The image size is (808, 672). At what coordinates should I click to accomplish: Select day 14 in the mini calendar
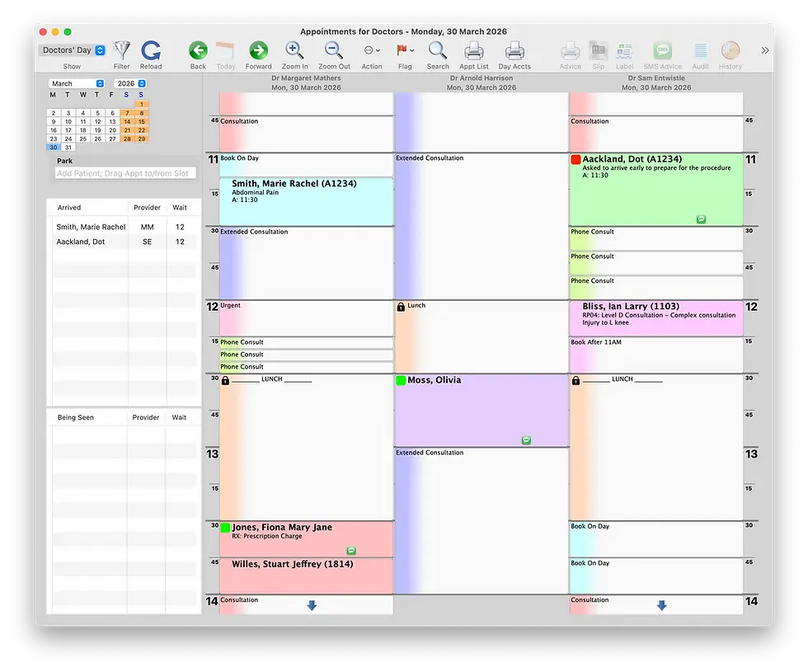point(127,122)
